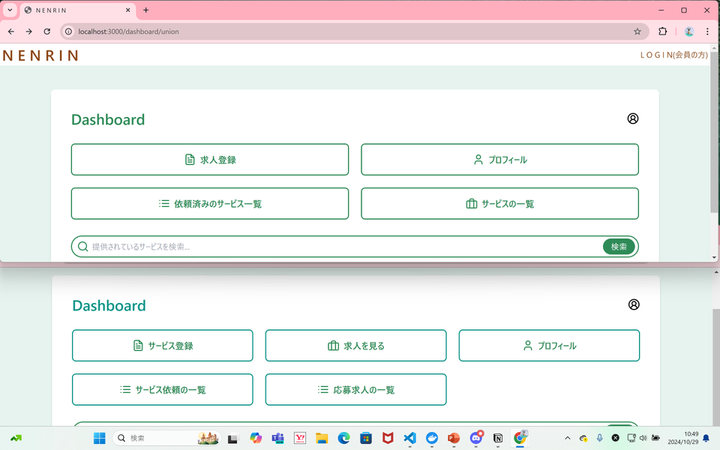Select the NENRIN browser tab
This screenshot has width=720, height=450.
click(78, 10)
